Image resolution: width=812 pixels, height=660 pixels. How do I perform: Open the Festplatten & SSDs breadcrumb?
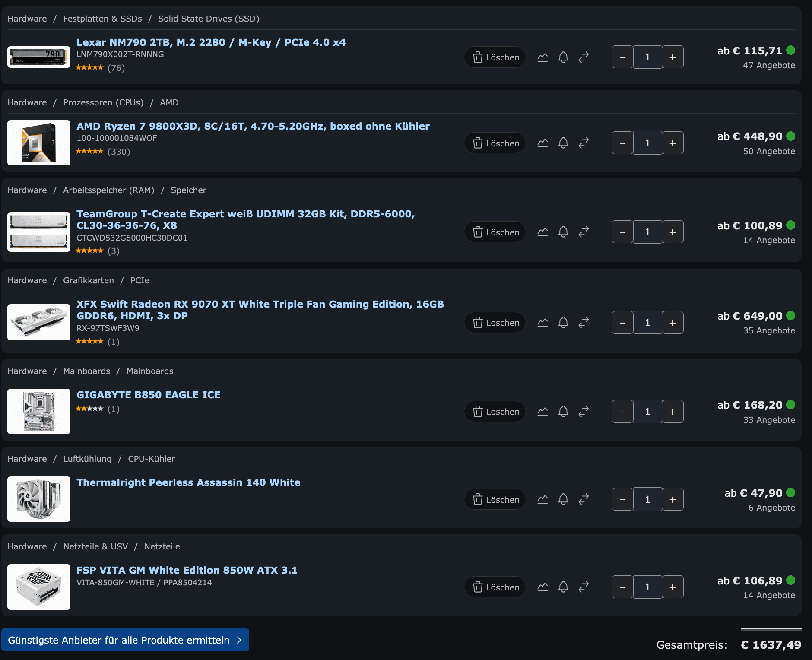(x=103, y=19)
